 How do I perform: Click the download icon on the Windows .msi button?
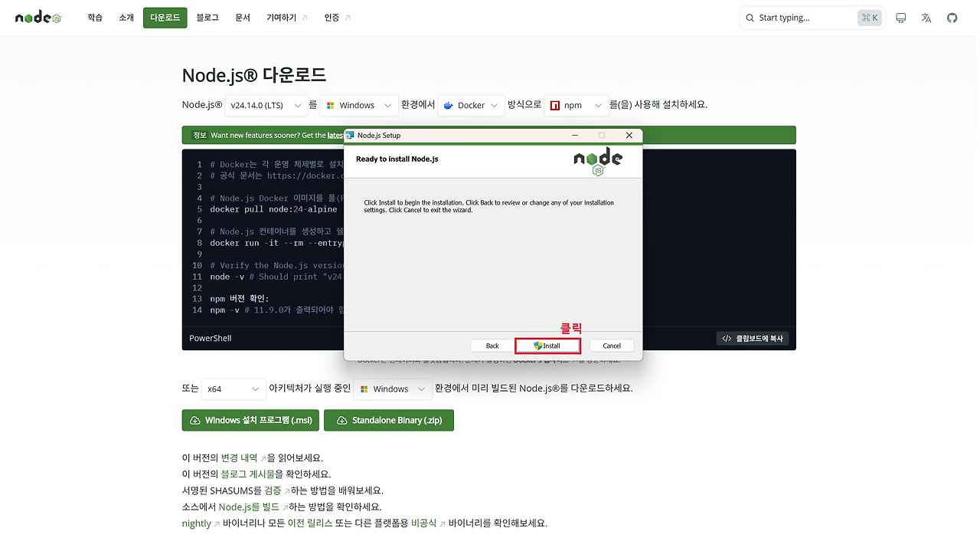195,421
